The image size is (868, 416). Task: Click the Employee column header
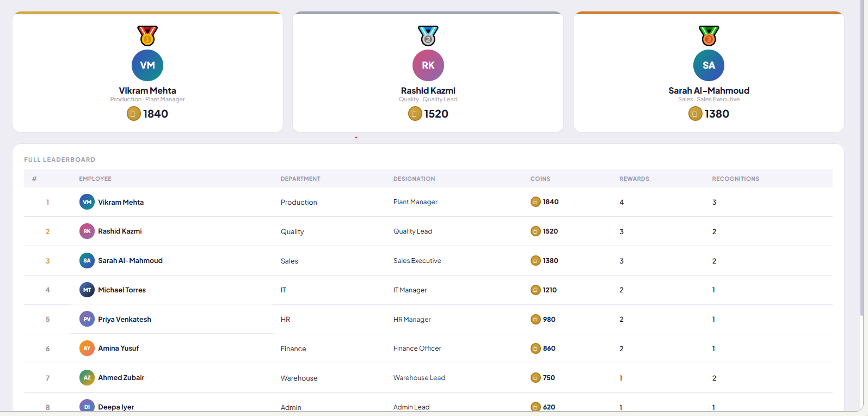coord(95,179)
